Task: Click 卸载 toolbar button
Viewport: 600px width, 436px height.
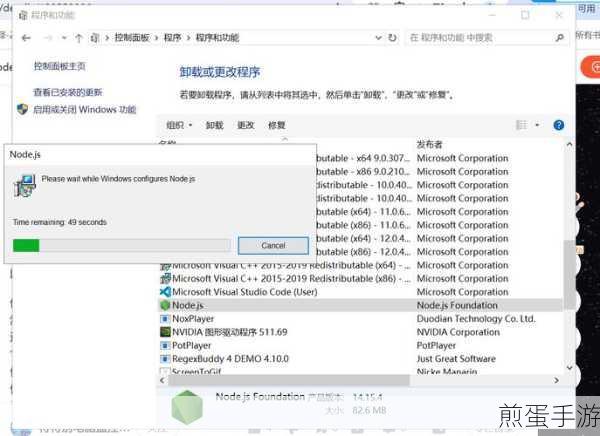Action: click(214, 125)
